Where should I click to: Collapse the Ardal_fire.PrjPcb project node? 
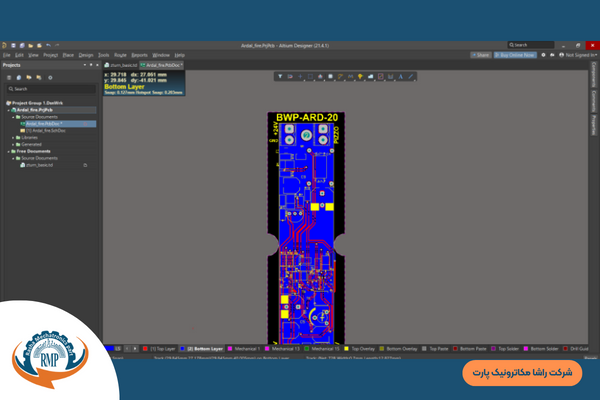[10, 109]
